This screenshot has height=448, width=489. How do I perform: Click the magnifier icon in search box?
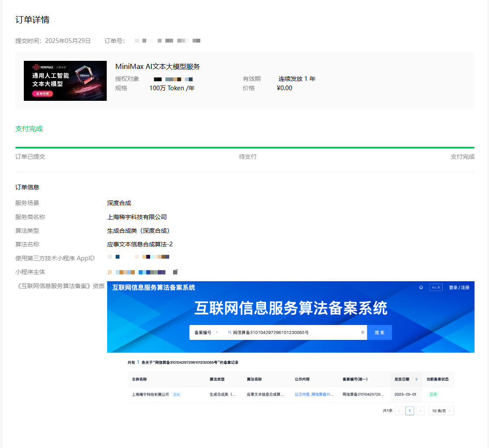pyautogui.click(x=230, y=332)
